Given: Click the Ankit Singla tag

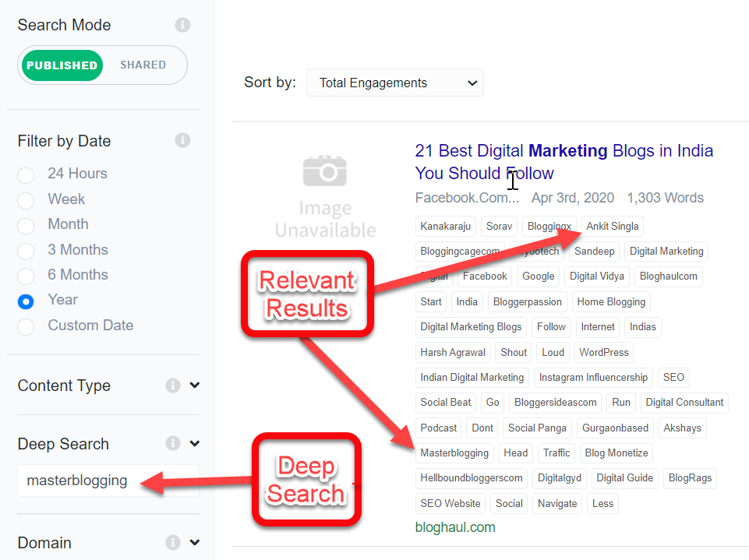Looking at the screenshot, I should point(613,227).
